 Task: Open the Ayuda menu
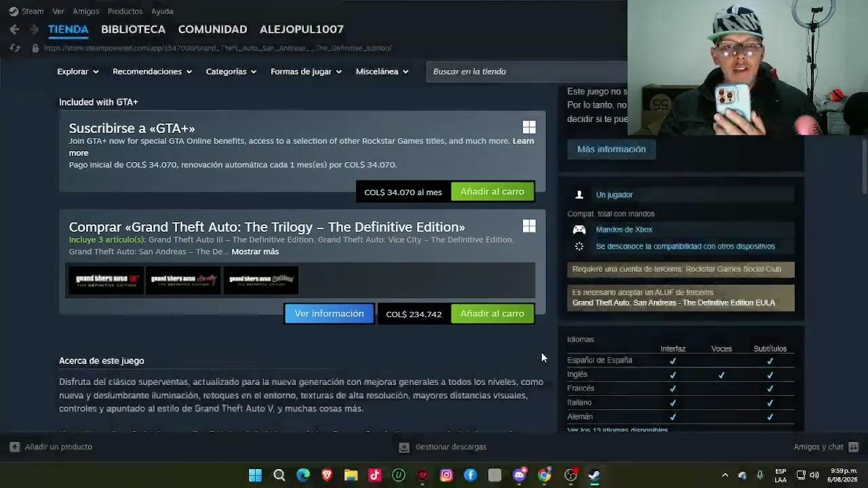click(x=162, y=11)
